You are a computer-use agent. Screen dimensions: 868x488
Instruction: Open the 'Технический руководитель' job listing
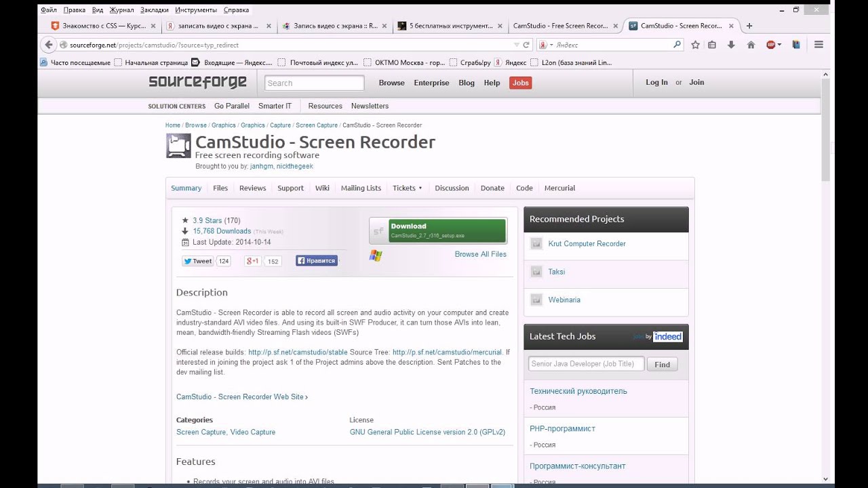(x=578, y=391)
